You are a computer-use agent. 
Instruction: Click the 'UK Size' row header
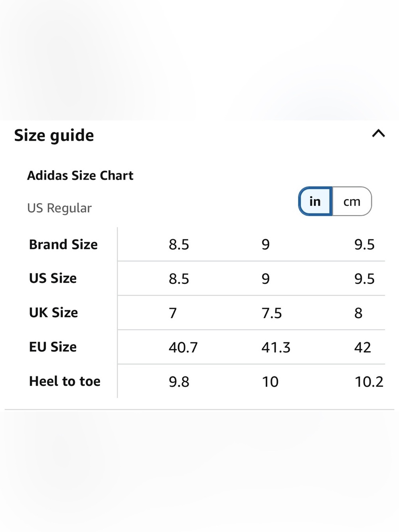(53, 312)
